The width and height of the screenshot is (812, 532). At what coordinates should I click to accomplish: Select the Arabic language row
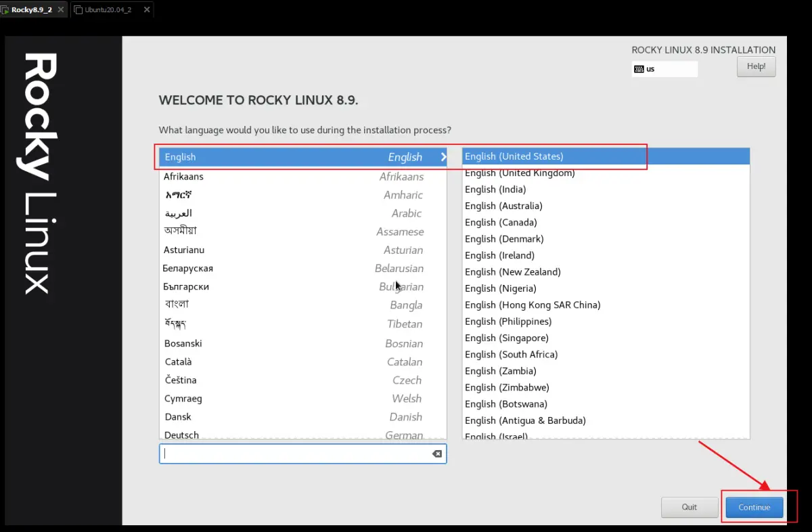303,213
